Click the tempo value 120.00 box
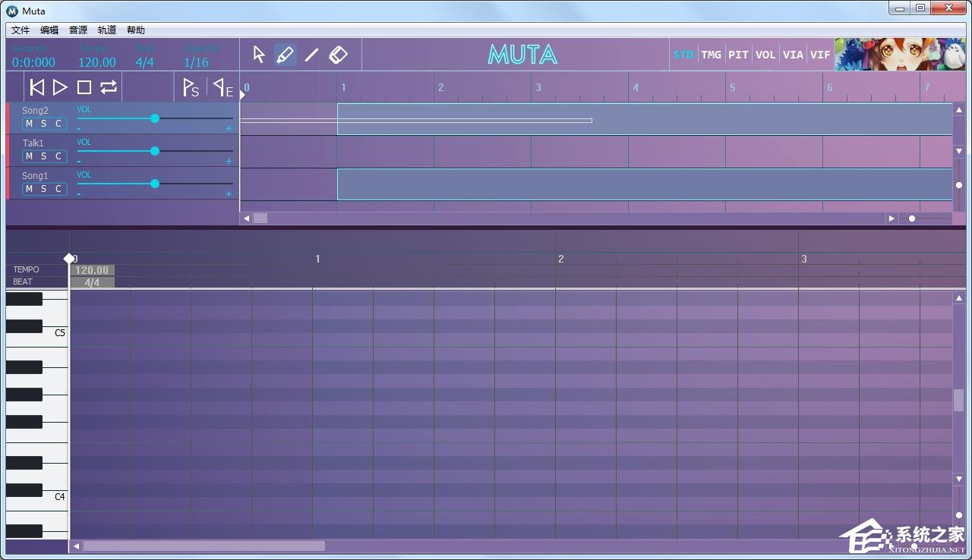The width and height of the screenshot is (972, 560). [x=92, y=270]
